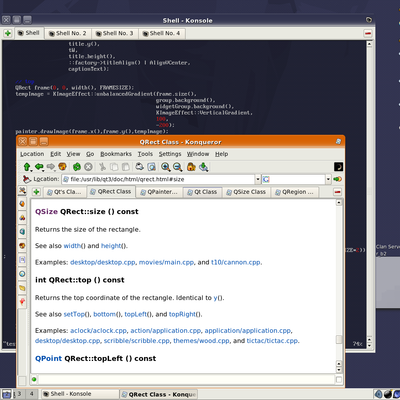Open the Home URL icon
This screenshot has height=400, width=400.
click(62, 167)
